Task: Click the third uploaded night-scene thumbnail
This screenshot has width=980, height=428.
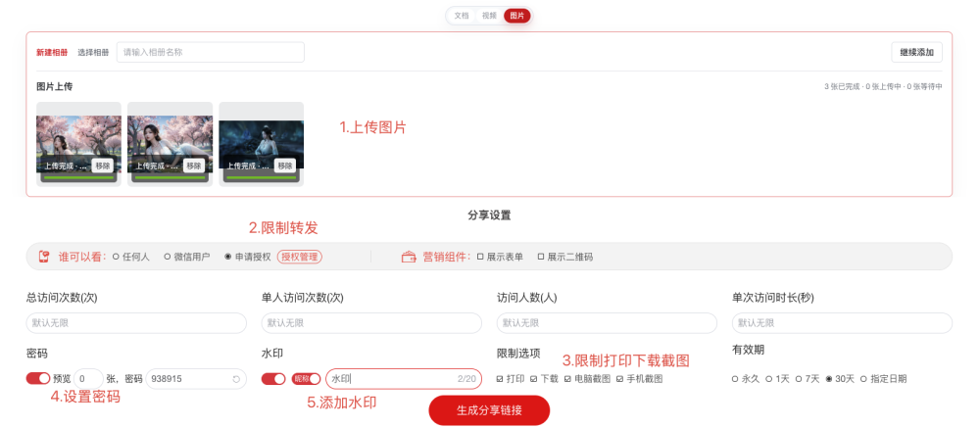Action: [x=262, y=144]
